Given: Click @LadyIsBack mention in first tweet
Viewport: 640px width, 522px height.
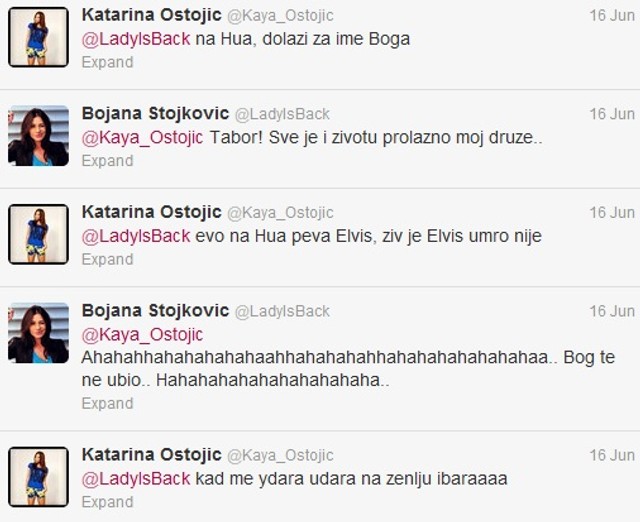Looking at the screenshot, I should click(136, 39).
